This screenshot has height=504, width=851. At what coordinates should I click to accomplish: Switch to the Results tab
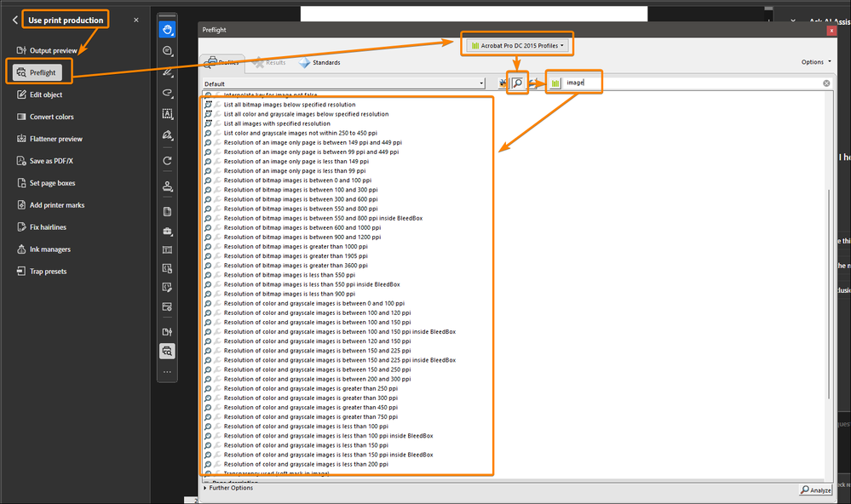click(x=269, y=62)
